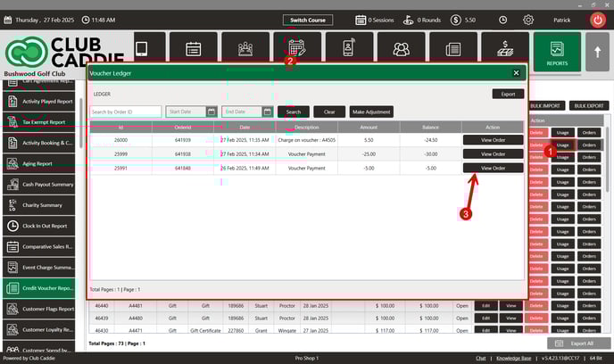View Order for ledger row 25999
Image resolution: width=614 pixels, height=364 pixels.
[x=493, y=154]
